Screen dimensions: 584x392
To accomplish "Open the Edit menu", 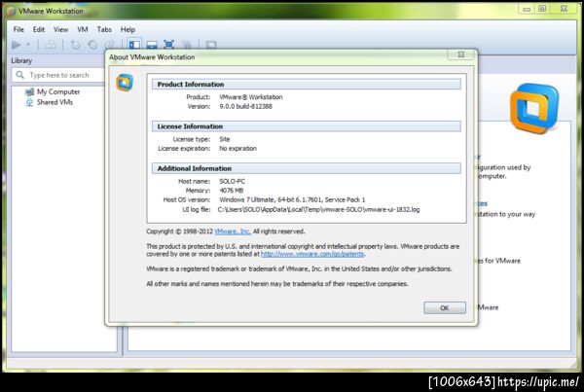I will click(39, 29).
